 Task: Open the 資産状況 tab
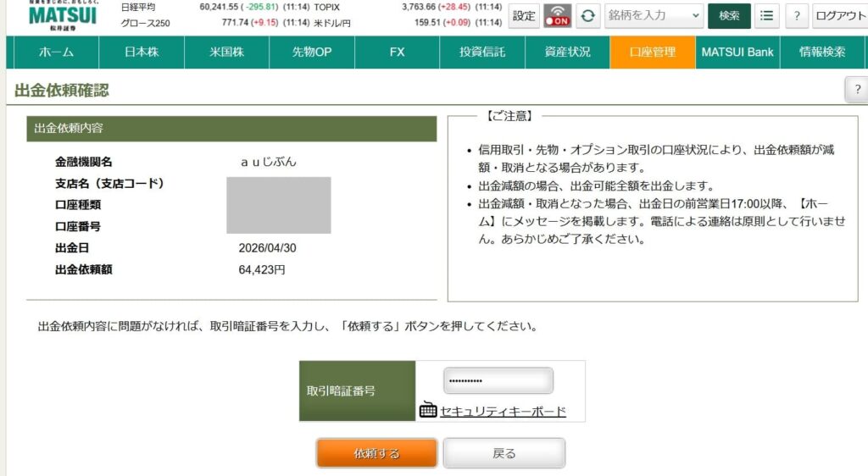pos(567,53)
